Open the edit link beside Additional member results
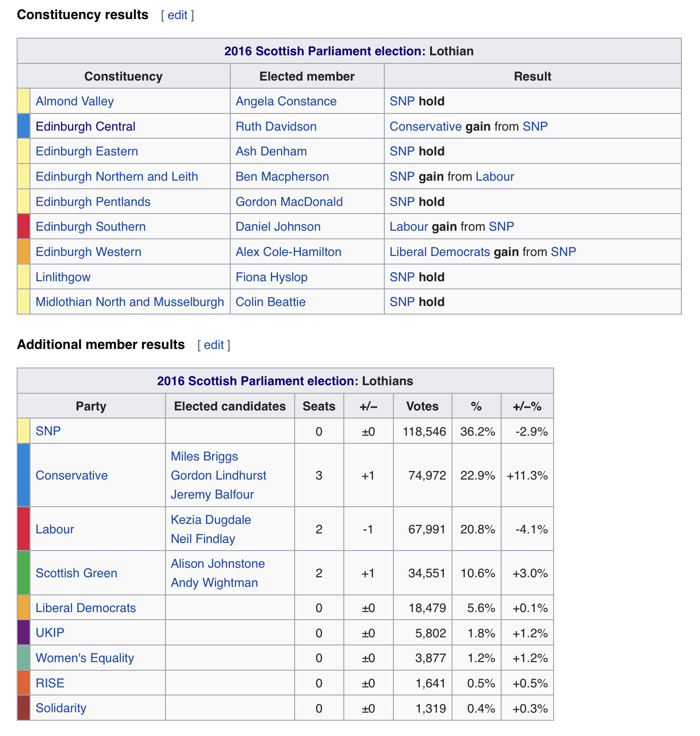This screenshot has width=700, height=736. 214,345
